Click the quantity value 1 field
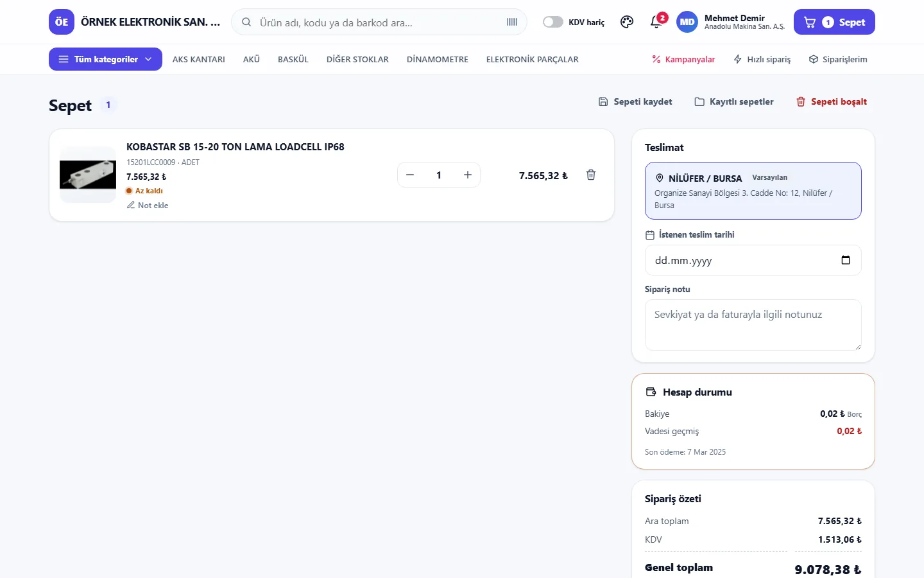924x578 pixels. click(439, 175)
